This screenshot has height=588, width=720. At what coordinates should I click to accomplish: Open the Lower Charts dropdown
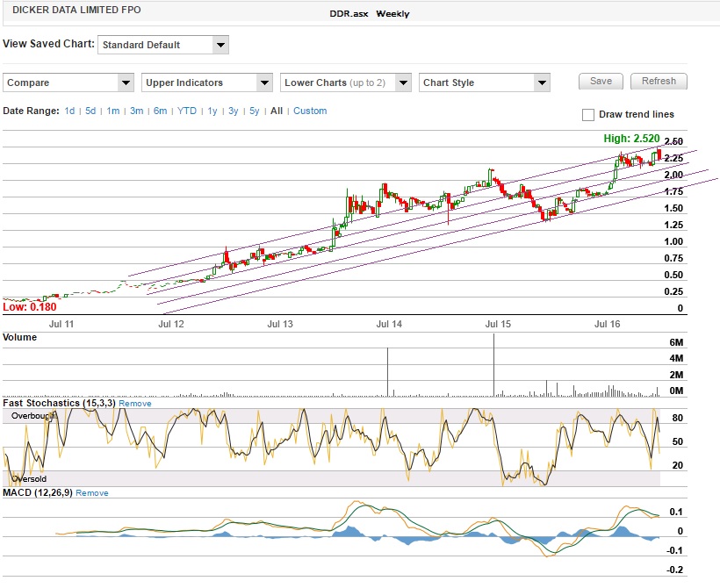(x=346, y=82)
